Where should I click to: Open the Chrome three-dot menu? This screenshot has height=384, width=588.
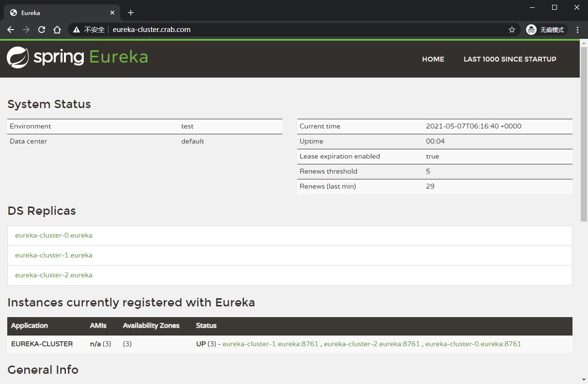[x=577, y=30]
